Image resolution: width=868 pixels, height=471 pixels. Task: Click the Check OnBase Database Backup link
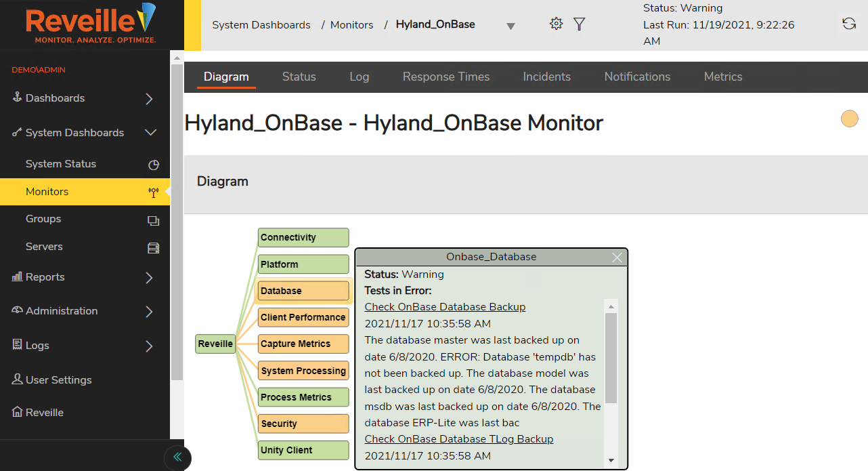tap(445, 306)
